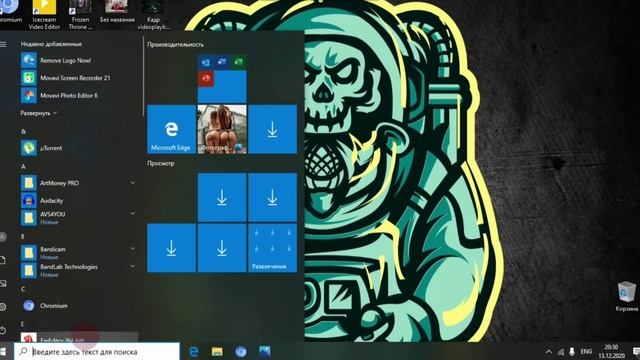Click the ENG language indicator
This screenshot has height=360, width=640.
pos(586,351)
